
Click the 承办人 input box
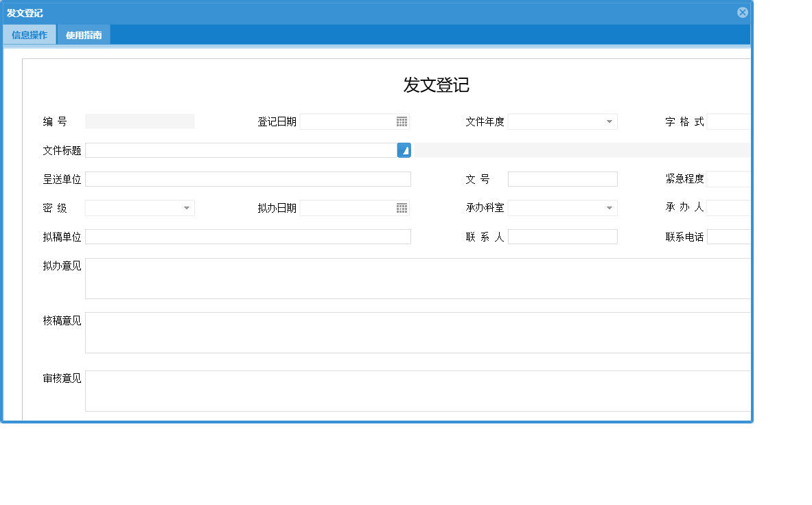click(728, 207)
